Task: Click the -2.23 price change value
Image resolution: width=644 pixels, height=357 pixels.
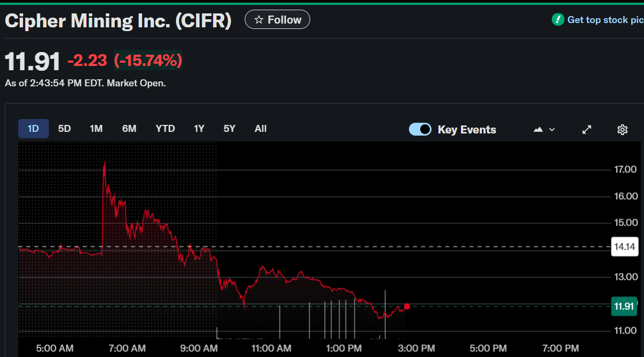Action: (x=87, y=61)
